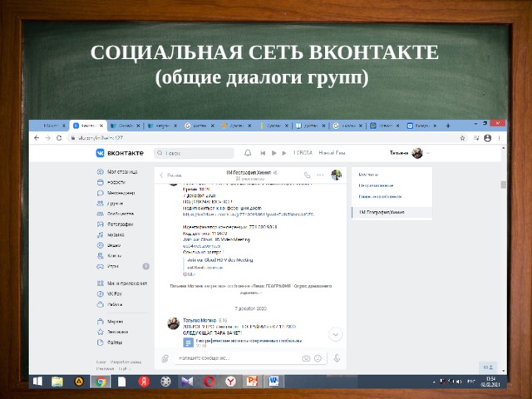Open Chrome three-dot menu
This screenshot has height=399, width=532.
[x=499, y=138]
